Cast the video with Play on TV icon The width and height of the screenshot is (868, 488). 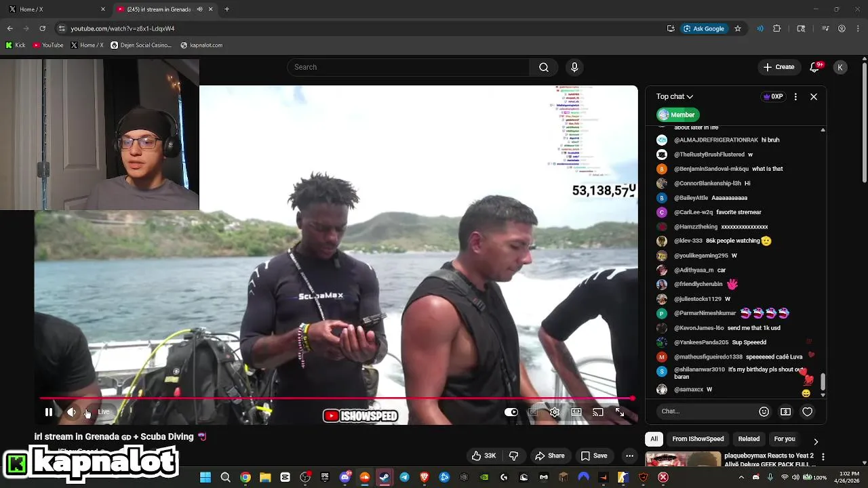598,412
